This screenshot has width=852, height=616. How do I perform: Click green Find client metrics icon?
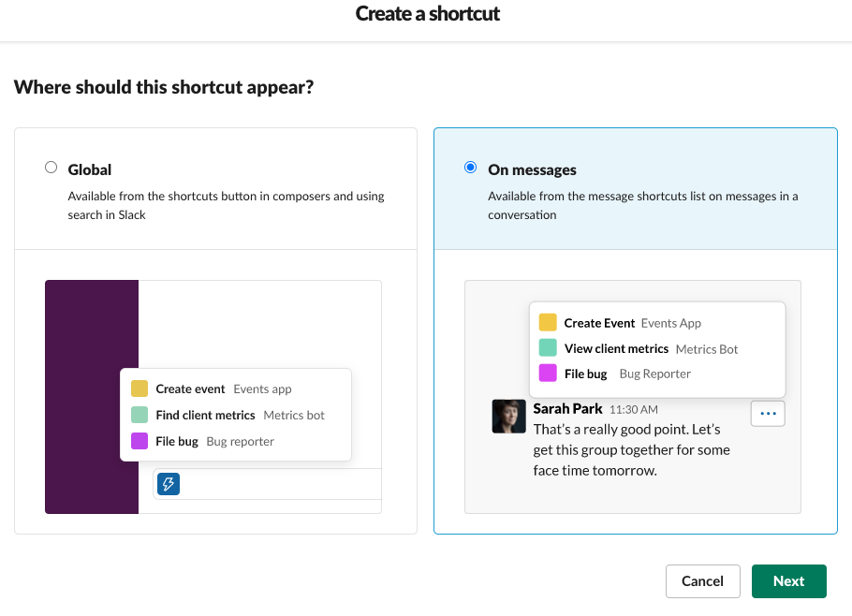[140, 415]
